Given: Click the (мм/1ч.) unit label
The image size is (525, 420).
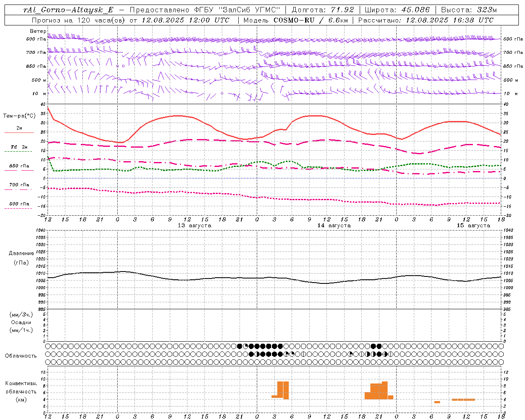Looking at the screenshot, I should pyautogui.click(x=21, y=330).
